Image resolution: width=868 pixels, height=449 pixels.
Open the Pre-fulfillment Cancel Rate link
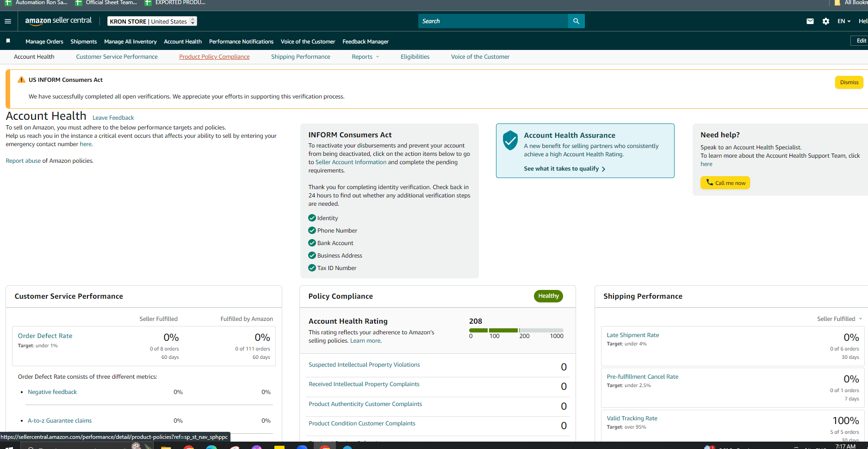(x=643, y=377)
